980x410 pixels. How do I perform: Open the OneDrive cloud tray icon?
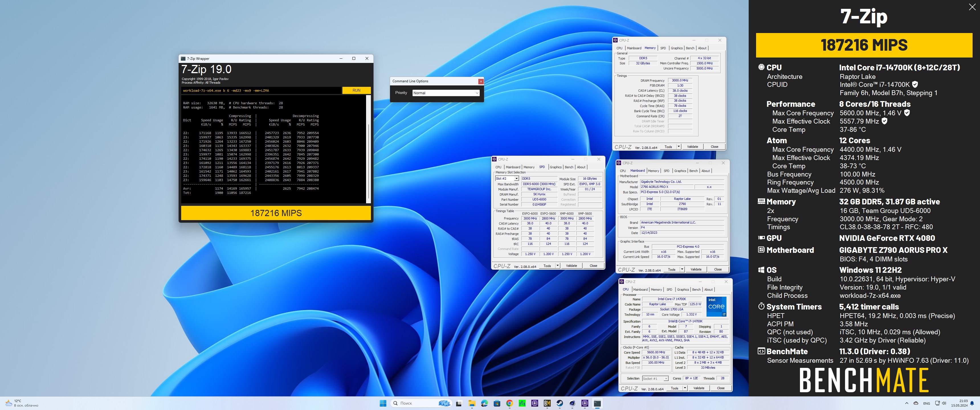coord(916,403)
